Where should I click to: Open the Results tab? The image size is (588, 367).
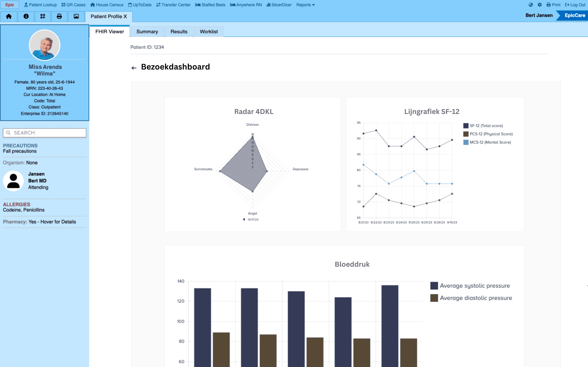pyautogui.click(x=179, y=32)
